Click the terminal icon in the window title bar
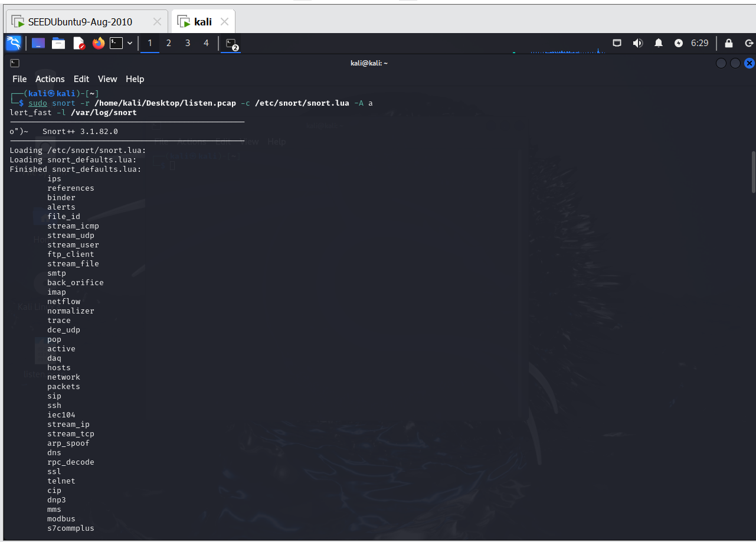The height and width of the screenshot is (542, 756). tap(15, 63)
